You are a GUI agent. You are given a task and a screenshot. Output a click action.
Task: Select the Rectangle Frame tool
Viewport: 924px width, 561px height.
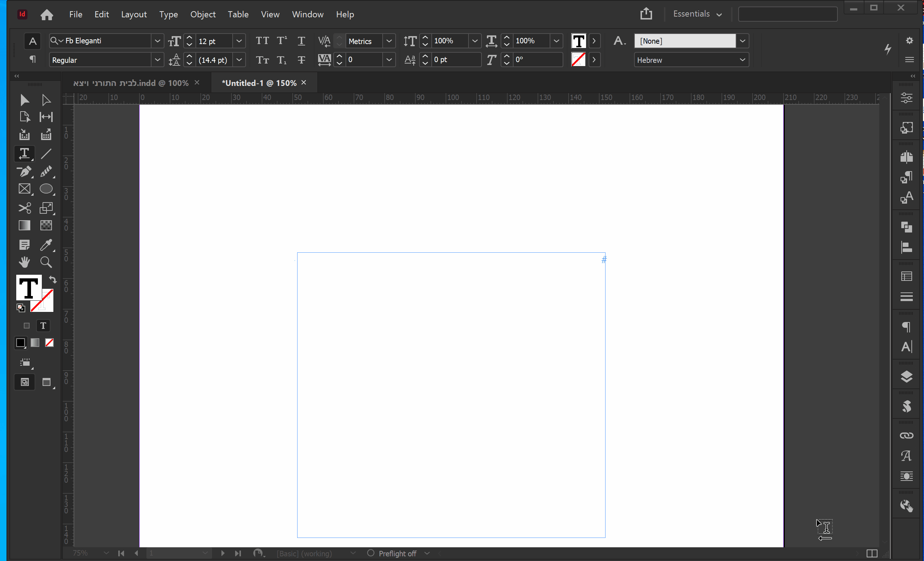point(25,189)
